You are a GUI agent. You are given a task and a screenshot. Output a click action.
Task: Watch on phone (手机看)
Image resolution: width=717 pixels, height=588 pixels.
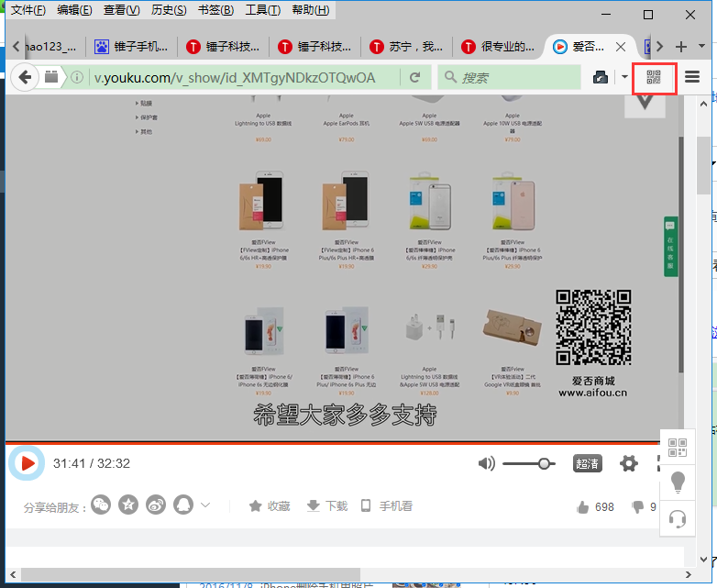click(x=386, y=506)
